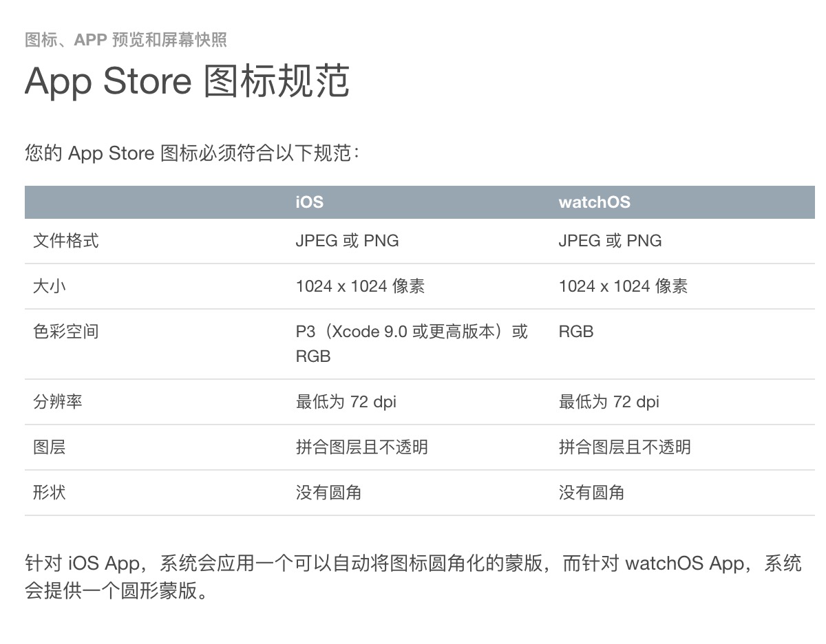Click the '形状' row label
This screenshot has width=826, height=644.
(x=50, y=493)
